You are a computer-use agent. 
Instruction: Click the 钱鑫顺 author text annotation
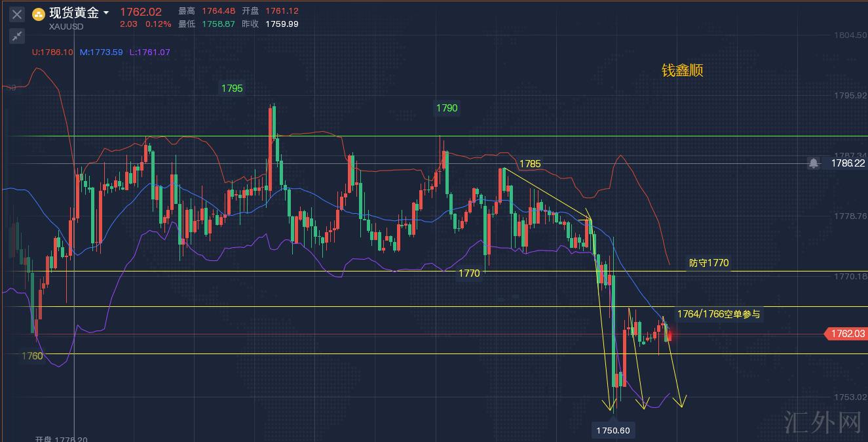[682, 71]
